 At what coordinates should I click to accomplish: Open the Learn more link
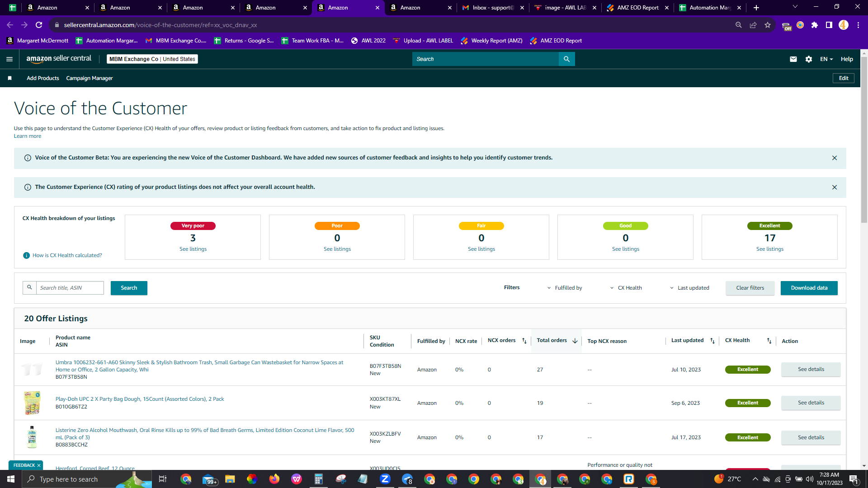tap(28, 136)
